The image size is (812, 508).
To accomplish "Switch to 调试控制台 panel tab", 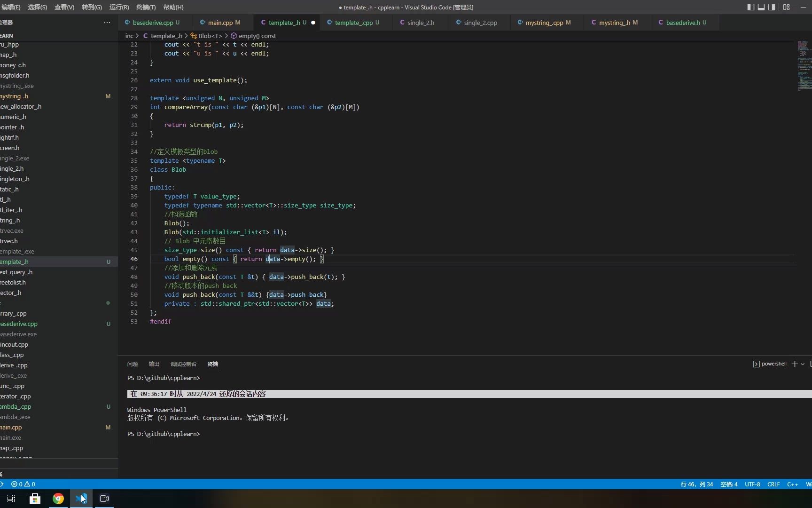I will pyautogui.click(x=183, y=364).
